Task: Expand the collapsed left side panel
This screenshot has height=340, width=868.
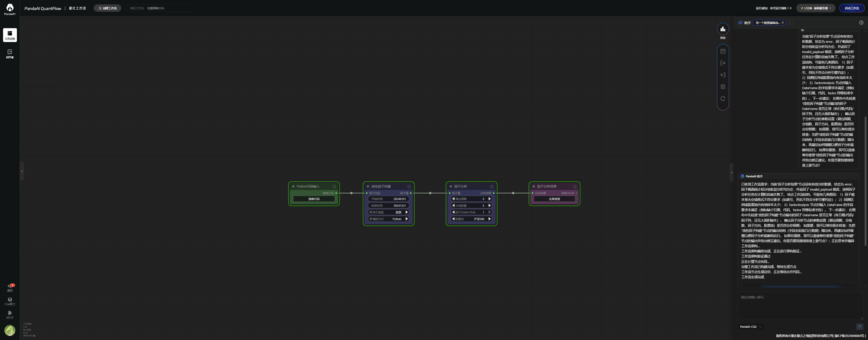Action: (22, 171)
